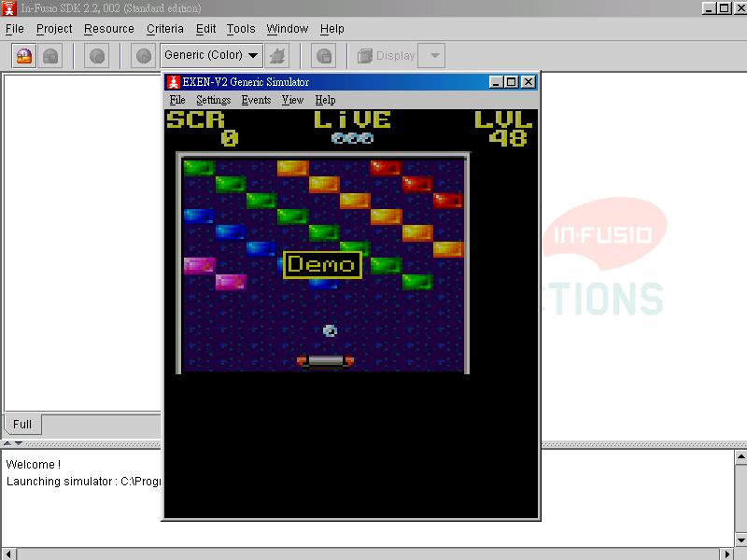This screenshot has width=747, height=560.
Task: Open the Criteria menu
Action: point(165,29)
